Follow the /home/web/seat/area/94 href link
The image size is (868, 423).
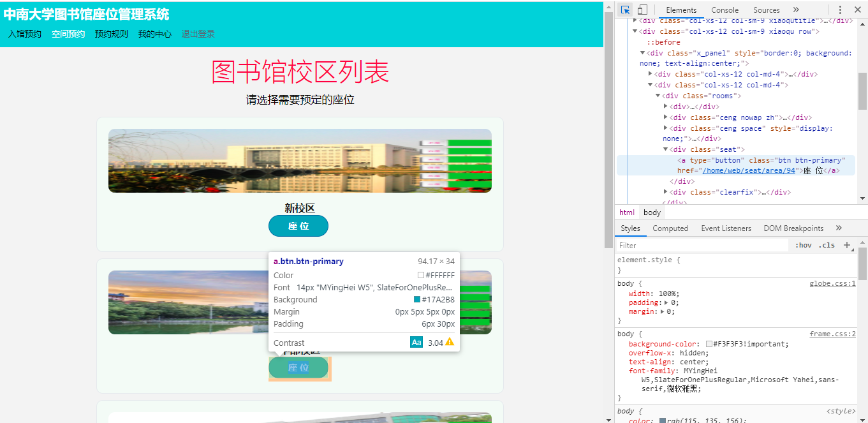pyautogui.click(x=749, y=170)
